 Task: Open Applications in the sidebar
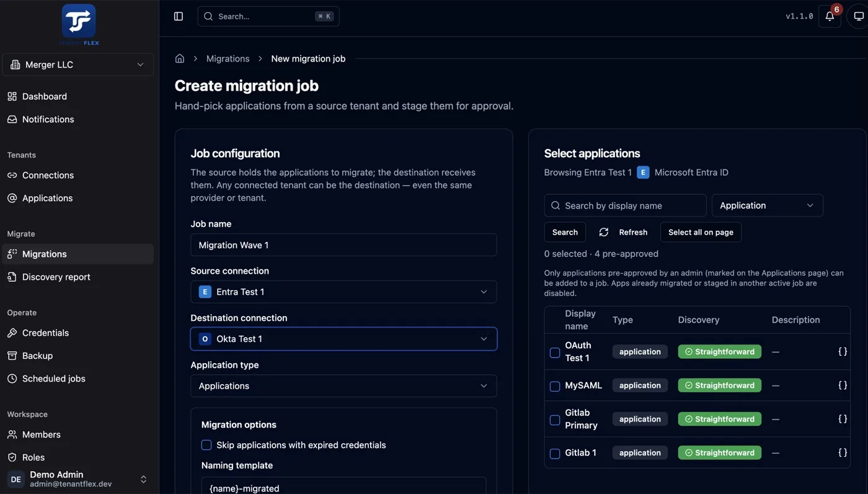(x=78, y=198)
